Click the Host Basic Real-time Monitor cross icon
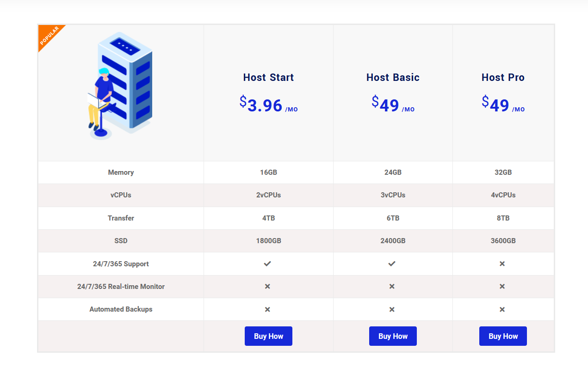The height and width of the screenshot is (374, 588). 392,286
